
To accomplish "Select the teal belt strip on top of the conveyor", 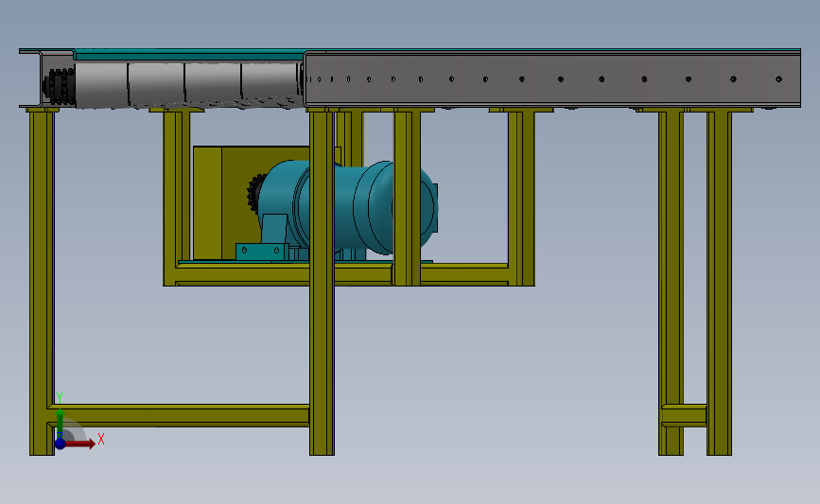I will pos(189,55).
